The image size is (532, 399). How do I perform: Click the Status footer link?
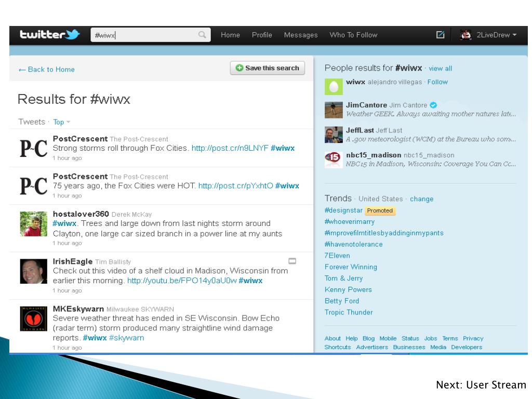tap(410, 338)
